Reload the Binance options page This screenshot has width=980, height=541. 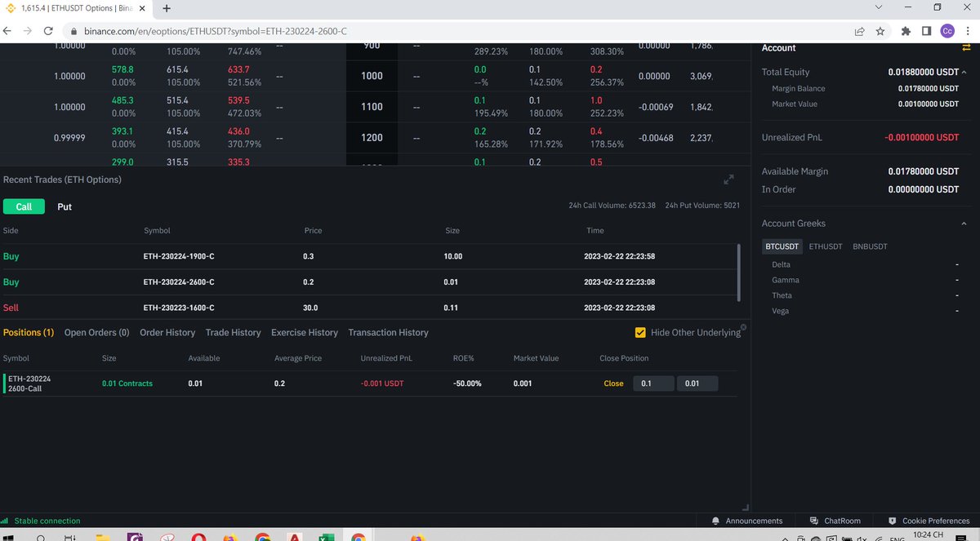click(x=47, y=31)
